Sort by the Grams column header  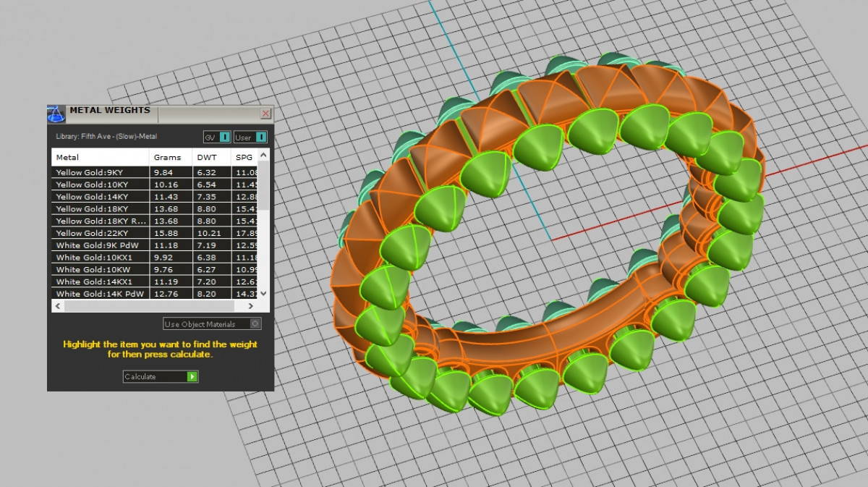169,157
